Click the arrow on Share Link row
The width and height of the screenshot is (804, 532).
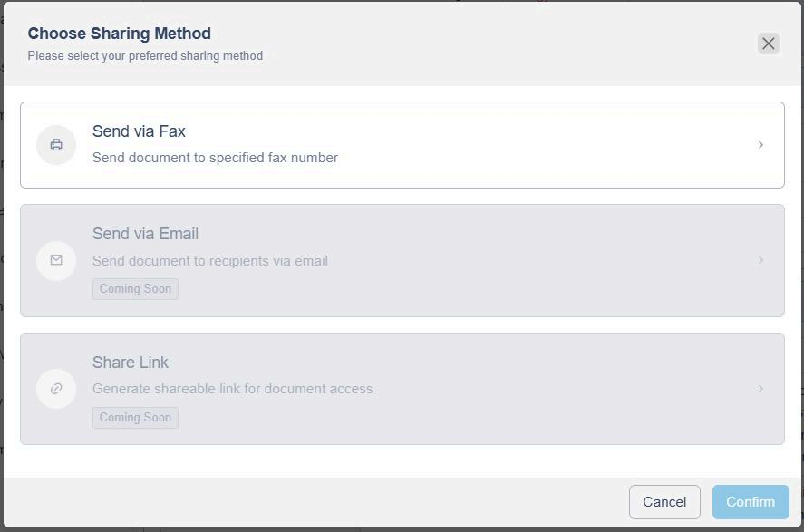click(x=760, y=389)
